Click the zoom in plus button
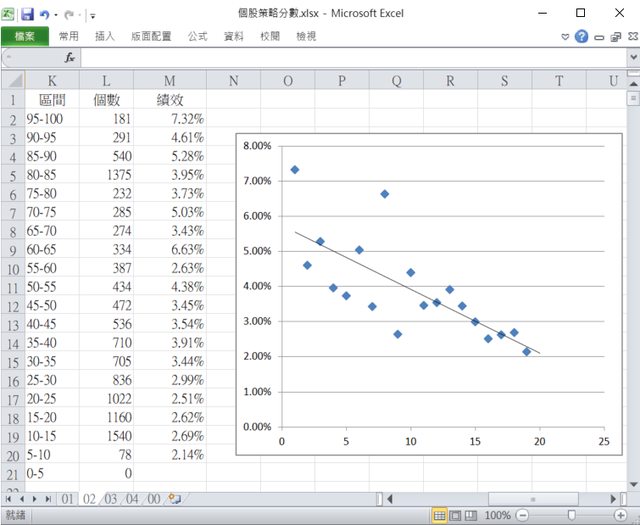Image resolution: width=640 pixels, height=525 pixels. (620, 515)
